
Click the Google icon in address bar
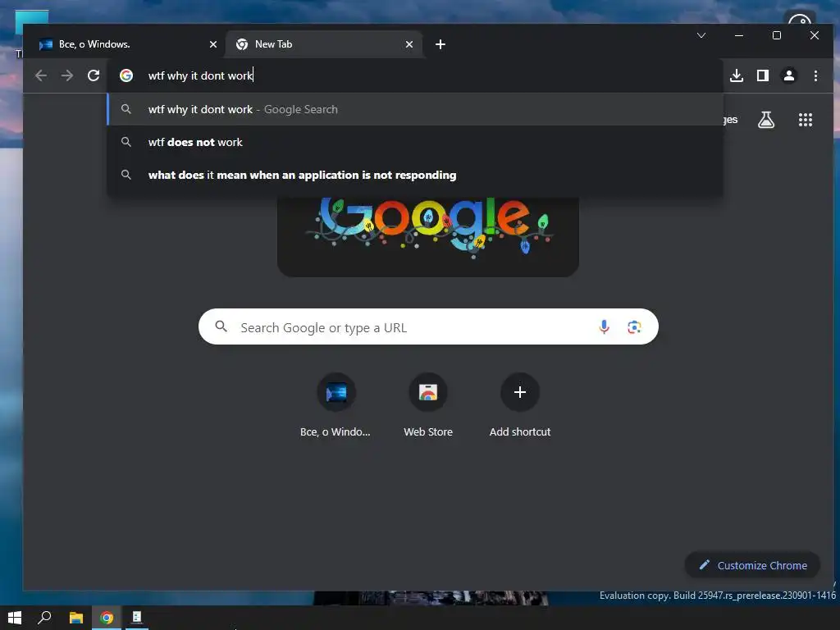pyautogui.click(x=126, y=75)
